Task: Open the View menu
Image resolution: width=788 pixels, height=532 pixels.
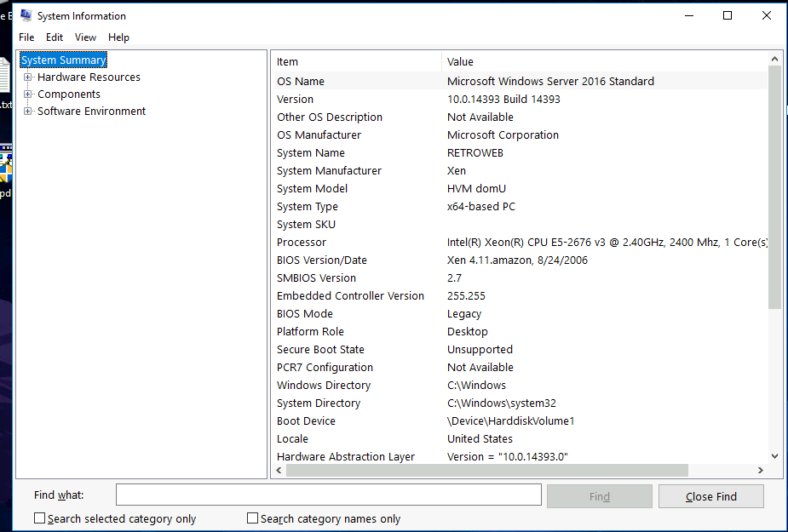Action: click(85, 37)
